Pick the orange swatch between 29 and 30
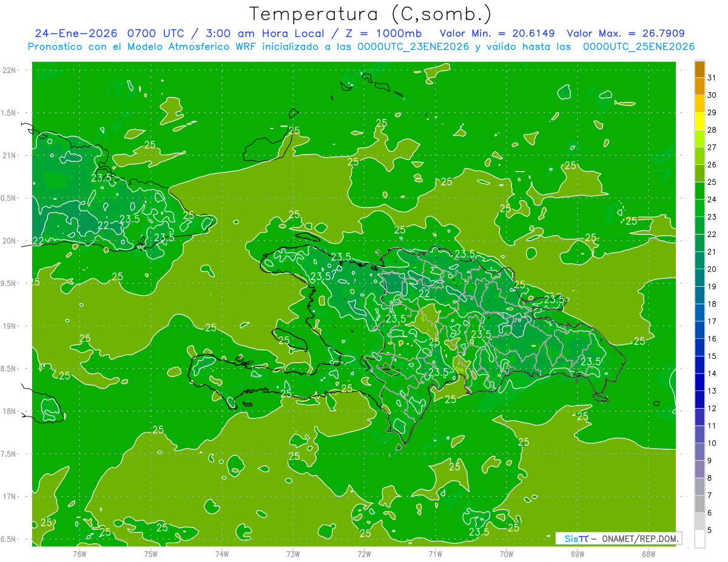 (x=699, y=104)
